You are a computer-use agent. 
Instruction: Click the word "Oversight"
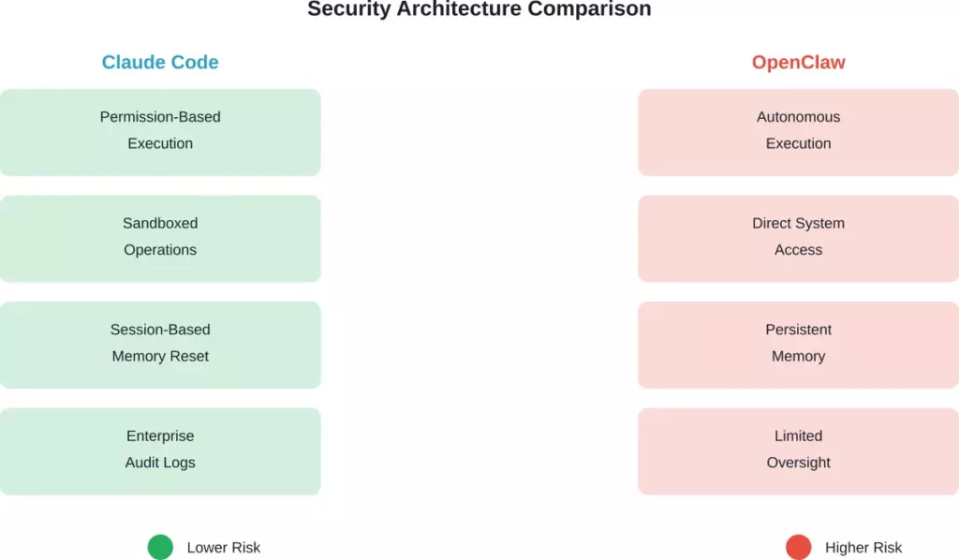tap(798, 463)
